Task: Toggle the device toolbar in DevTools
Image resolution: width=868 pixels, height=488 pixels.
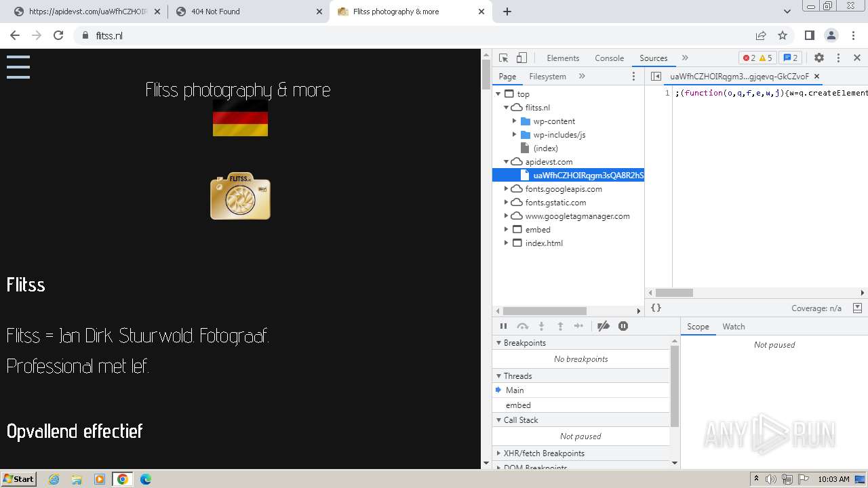Action: coord(521,58)
